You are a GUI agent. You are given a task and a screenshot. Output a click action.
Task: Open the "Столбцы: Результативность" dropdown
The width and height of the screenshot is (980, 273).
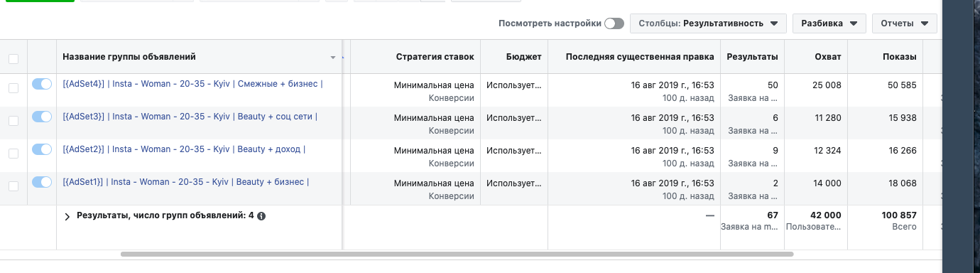(708, 23)
